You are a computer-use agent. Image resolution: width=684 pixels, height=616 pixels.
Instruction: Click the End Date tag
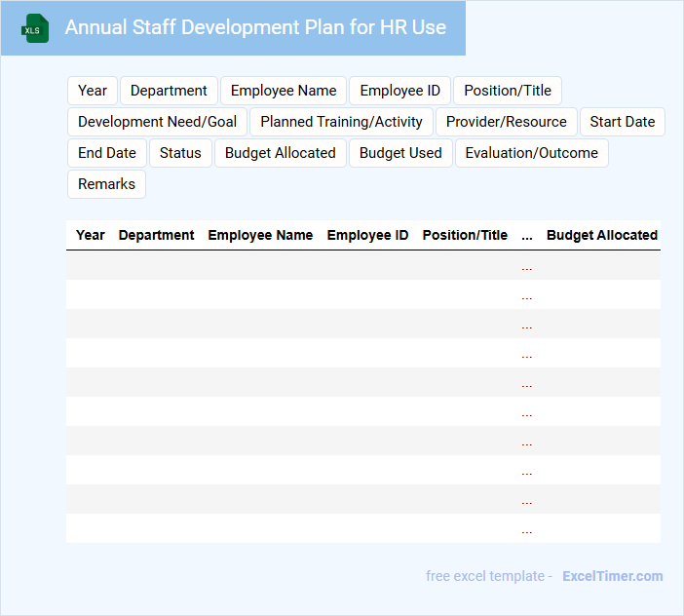107,153
